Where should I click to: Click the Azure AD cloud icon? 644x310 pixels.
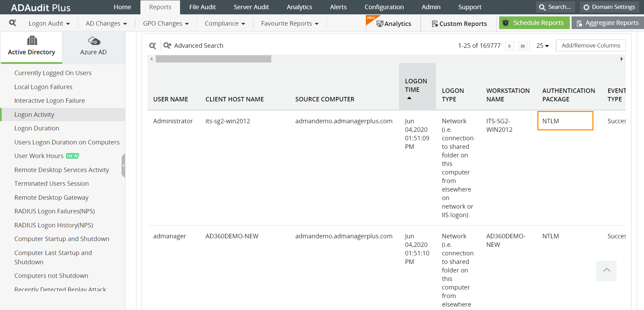[94, 41]
